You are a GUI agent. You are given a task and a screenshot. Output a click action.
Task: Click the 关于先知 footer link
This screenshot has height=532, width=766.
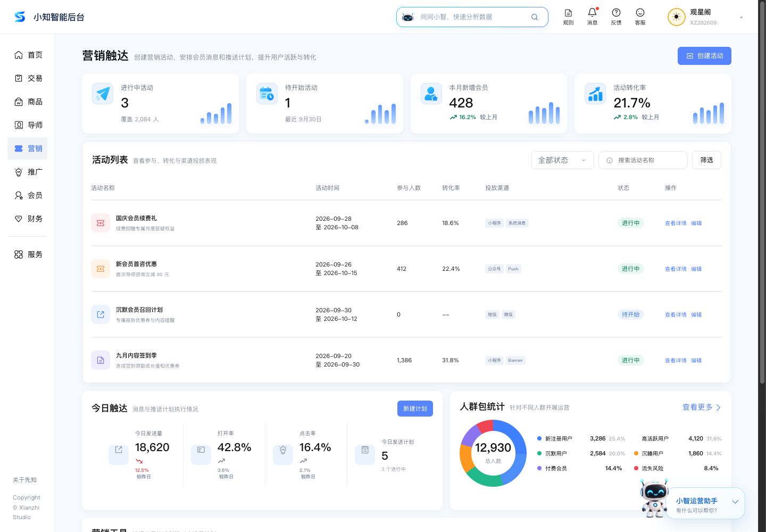point(24,480)
